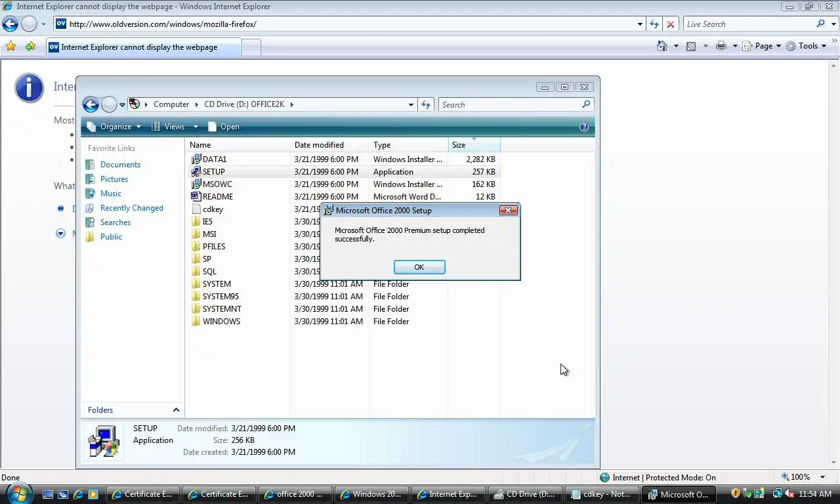Sort by the Size column header
840x504 pixels.
(474, 145)
